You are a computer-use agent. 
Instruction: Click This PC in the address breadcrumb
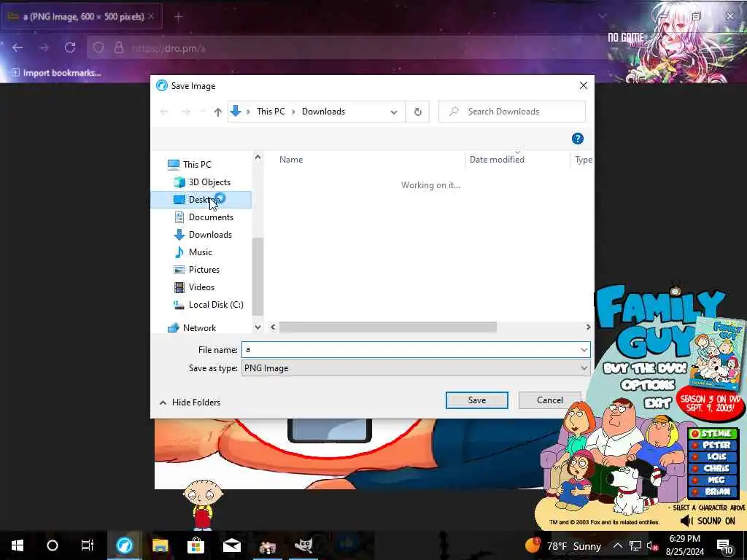pos(271,112)
